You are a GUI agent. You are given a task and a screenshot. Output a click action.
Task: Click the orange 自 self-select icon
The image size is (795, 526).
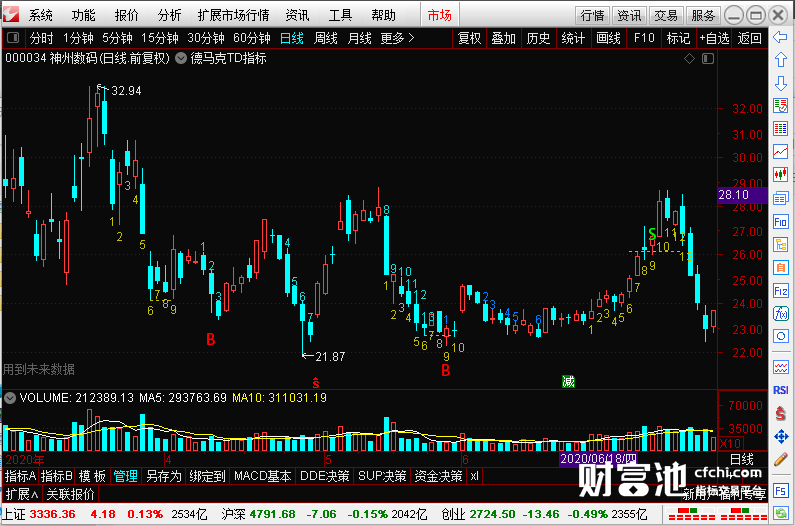click(x=780, y=267)
